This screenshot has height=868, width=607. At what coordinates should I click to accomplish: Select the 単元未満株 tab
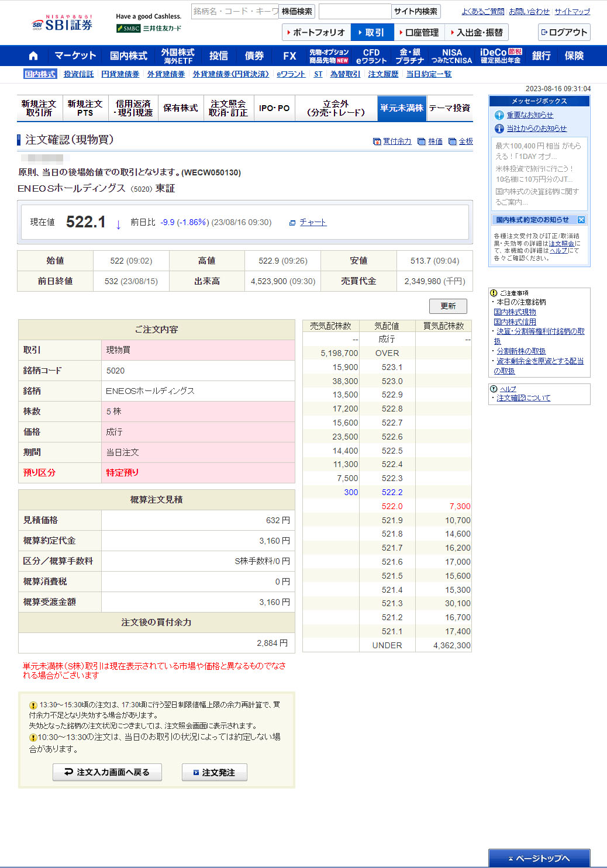[x=402, y=108]
